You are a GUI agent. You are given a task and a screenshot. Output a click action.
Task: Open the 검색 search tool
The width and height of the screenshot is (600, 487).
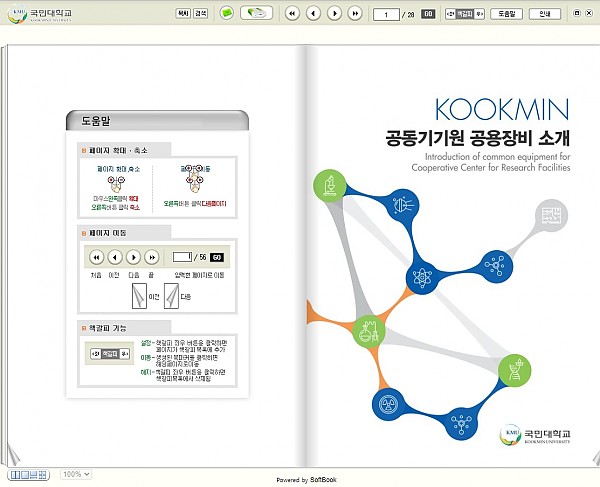pos(201,13)
